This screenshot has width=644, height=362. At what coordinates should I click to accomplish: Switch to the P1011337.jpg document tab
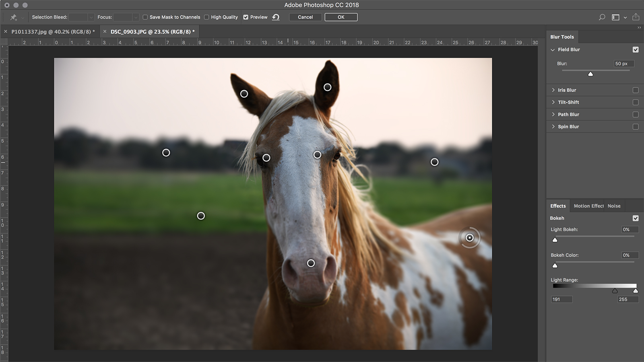click(53, 31)
